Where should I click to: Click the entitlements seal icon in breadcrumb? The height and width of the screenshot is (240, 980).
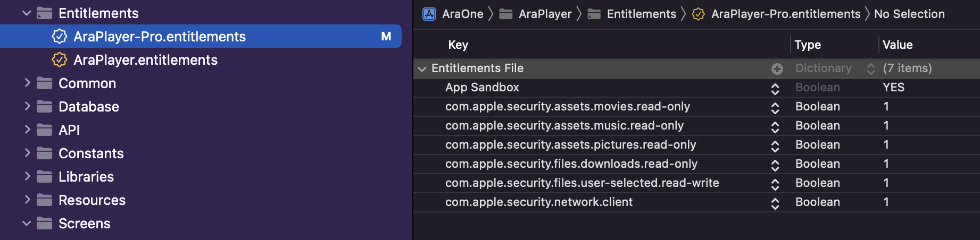699,14
